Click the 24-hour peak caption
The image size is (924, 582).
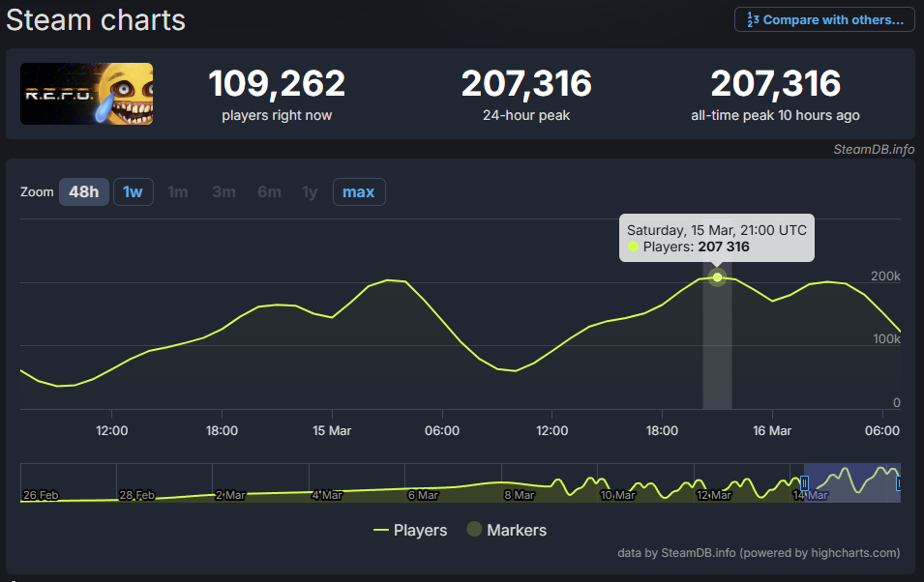pos(526,115)
